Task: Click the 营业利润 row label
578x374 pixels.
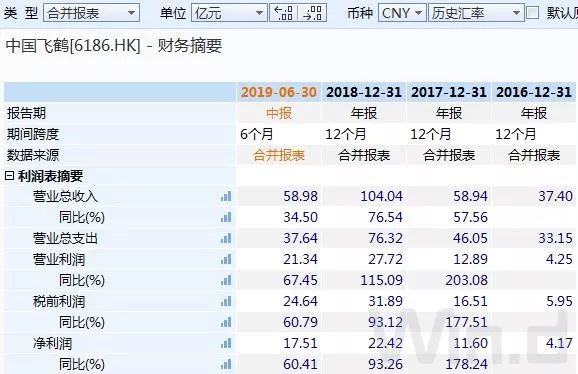Action: (x=59, y=259)
